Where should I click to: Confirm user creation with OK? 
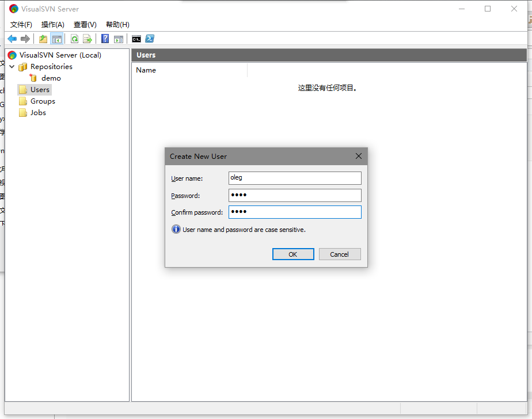tap(293, 254)
